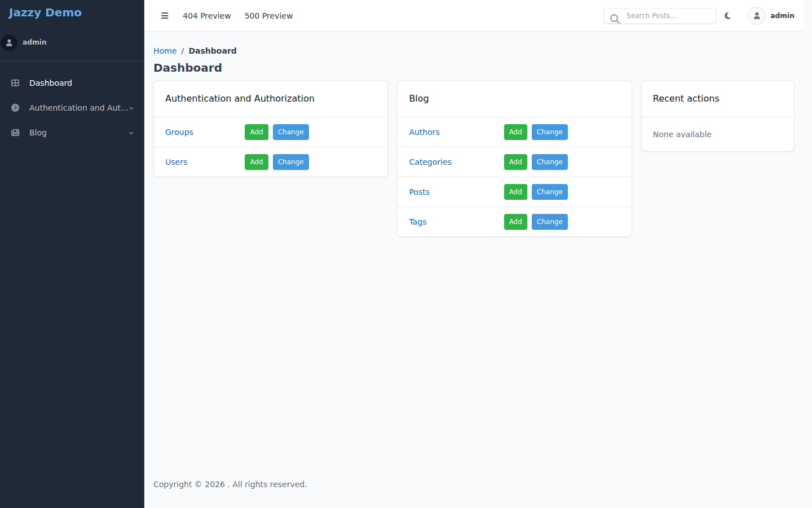Viewport: 812px width, 508px height.
Task: Click the Recent actions heading
Action: coord(686,98)
